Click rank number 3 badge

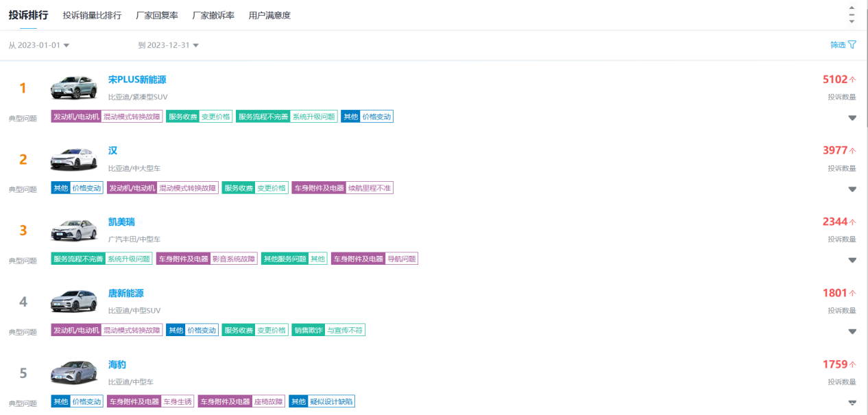click(23, 230)
